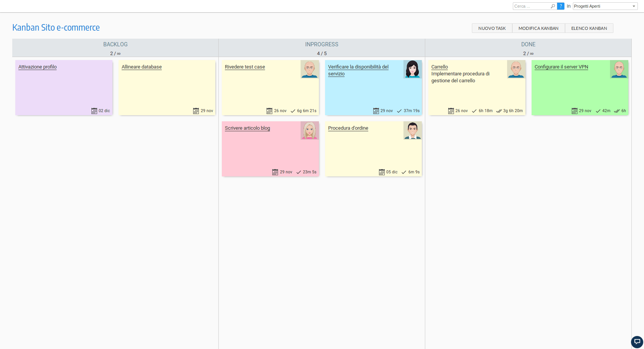The height and width of the screenshot is (349, 644).
Task: Open the chat bubble icon at bottom right
Action: coord(637,342)
